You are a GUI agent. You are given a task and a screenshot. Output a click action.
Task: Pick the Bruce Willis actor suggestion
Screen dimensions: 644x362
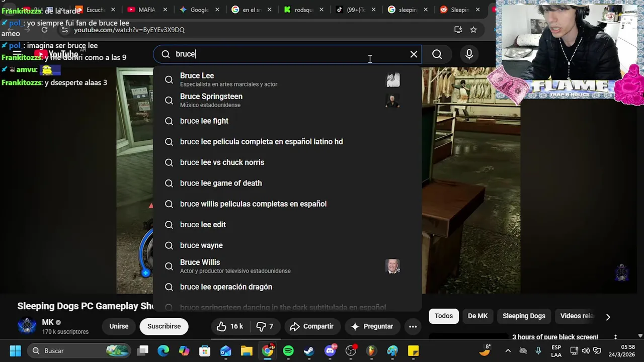[x=287, y=266]
